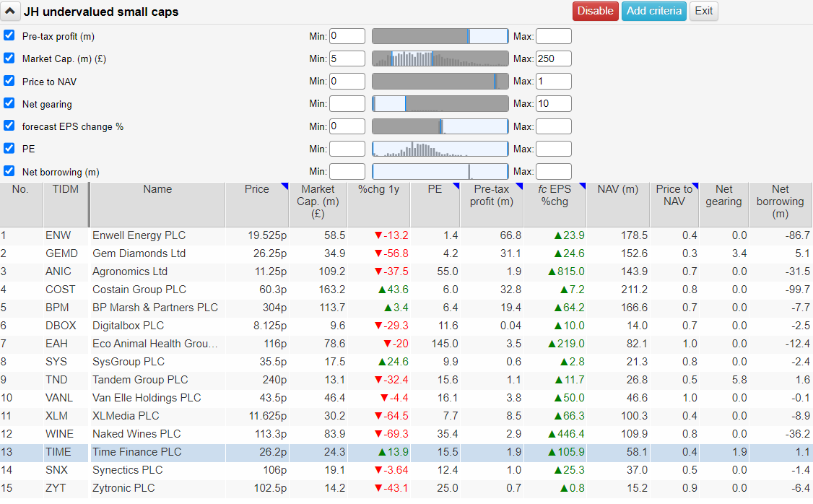Sort table by TIDM column header
The height and width of the screenshot is (504, 813).
coord(66,204)
